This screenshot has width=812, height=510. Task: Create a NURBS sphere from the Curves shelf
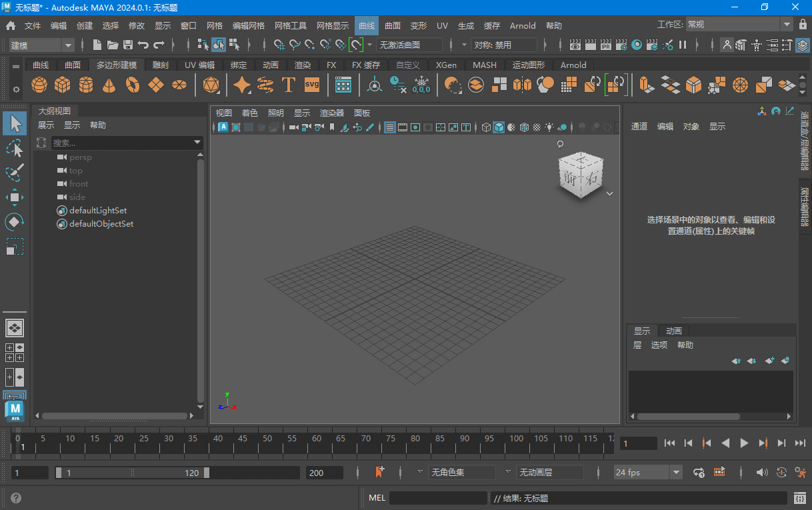pos(39,85)
